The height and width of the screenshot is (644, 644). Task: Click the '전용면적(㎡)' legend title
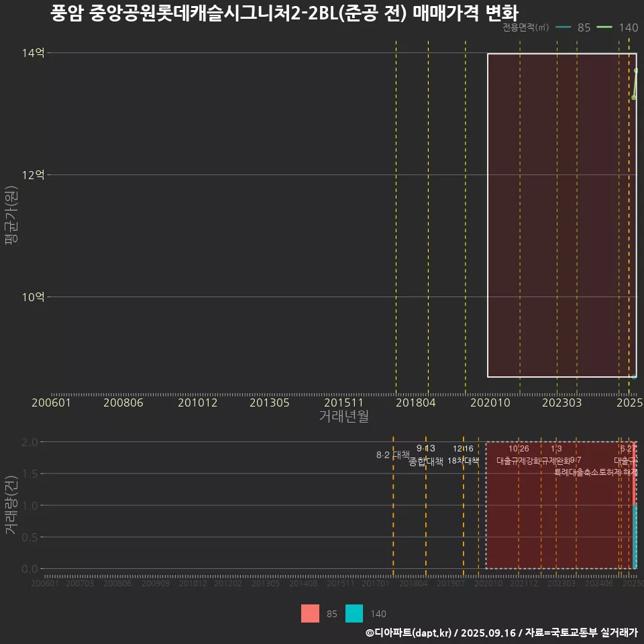[x=526, y=28]
